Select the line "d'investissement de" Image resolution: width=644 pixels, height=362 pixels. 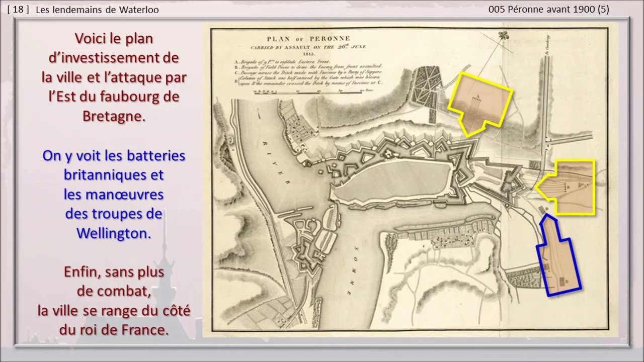114,58
